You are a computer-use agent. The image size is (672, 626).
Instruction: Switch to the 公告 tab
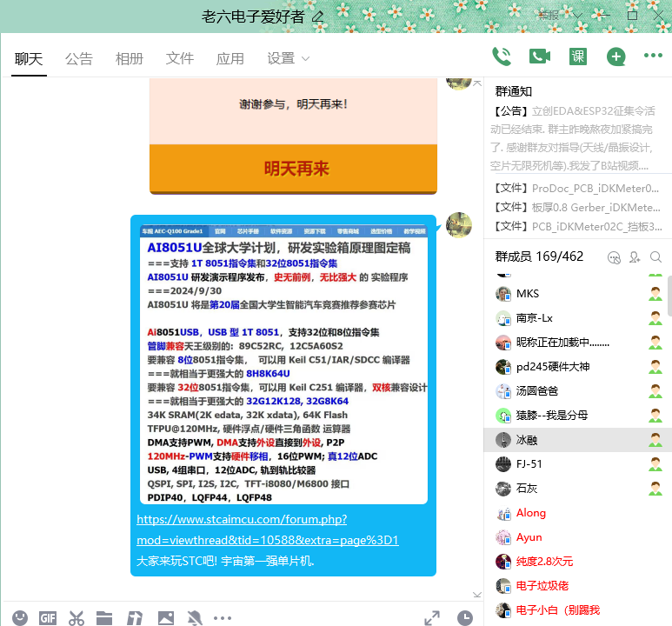coord(79,58)
